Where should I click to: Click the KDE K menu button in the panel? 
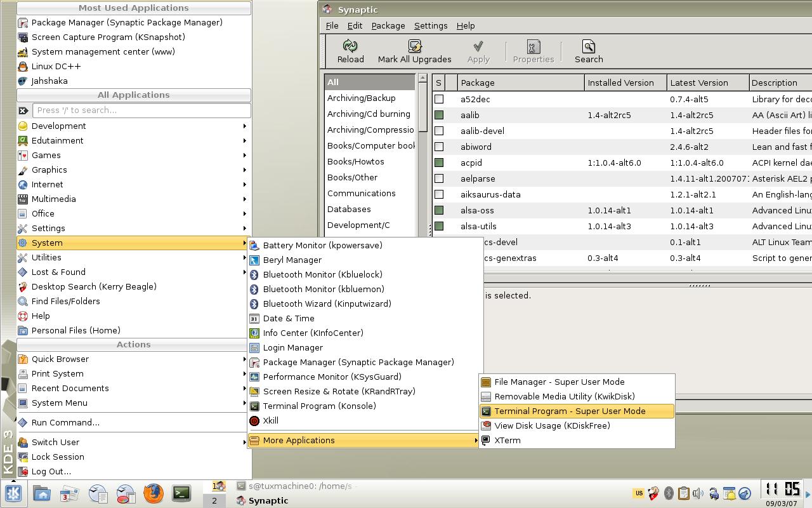point(13,493)
